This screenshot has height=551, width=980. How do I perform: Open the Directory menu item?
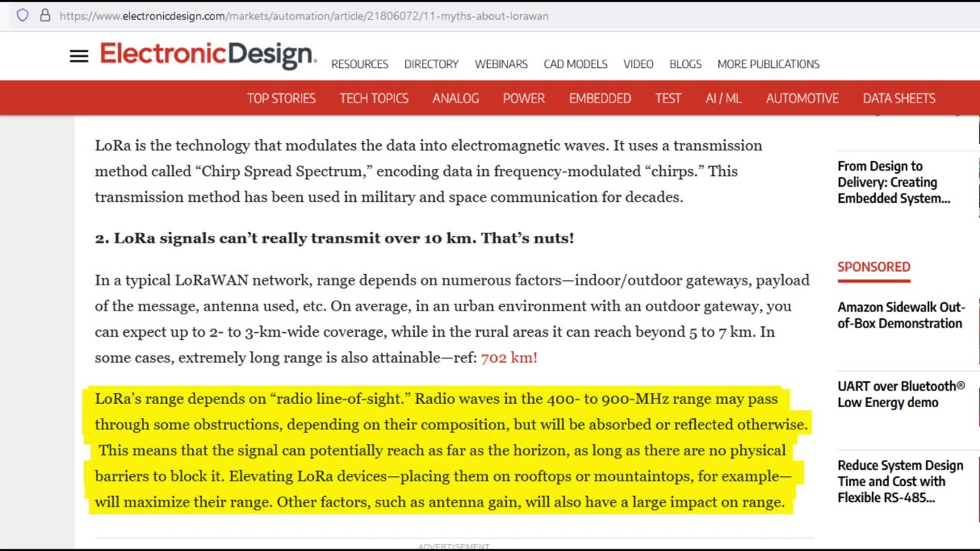click(431, 64)
